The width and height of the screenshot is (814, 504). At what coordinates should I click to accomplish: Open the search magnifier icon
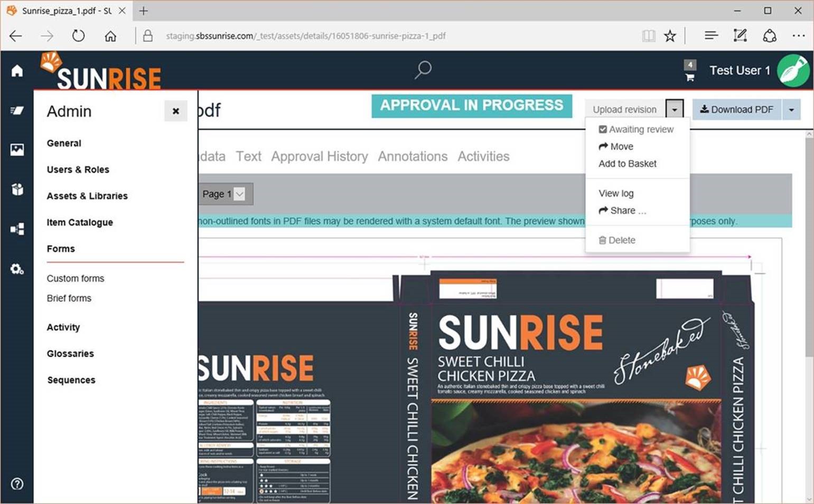coord(423,70)
